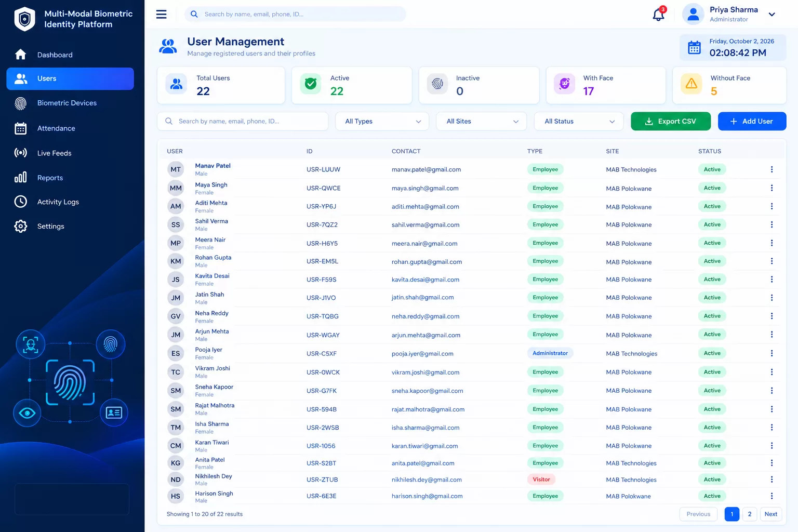Screen dimensions: 798x532
Task: Expand the Priya Sharma account chevron
Action: [x=772, y=15]
